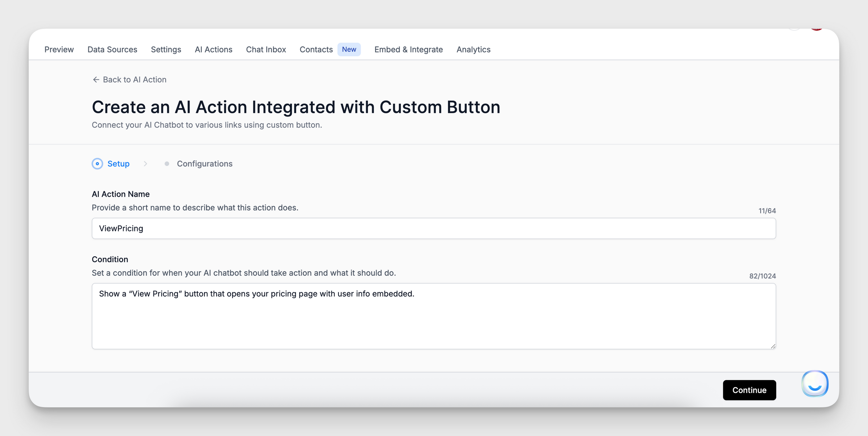Select the Setup step label
The width and height of the screenshot is (868, 436).
click(118, 164)
